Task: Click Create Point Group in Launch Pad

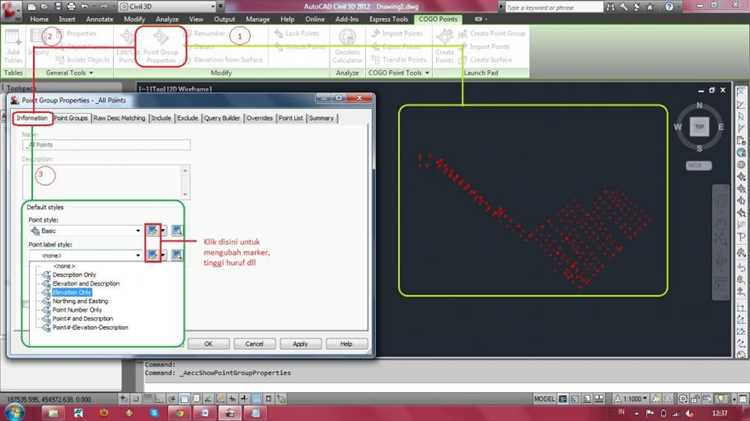Action: 492,33
